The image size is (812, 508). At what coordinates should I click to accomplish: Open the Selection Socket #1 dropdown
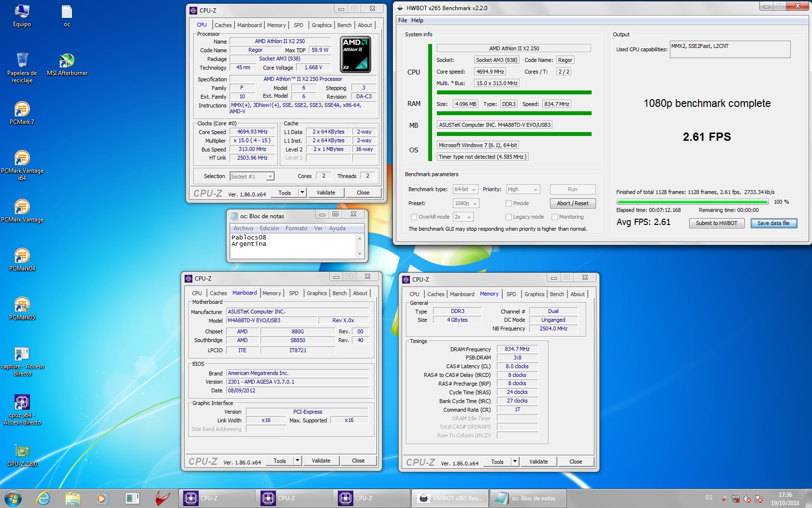point(252,177)
